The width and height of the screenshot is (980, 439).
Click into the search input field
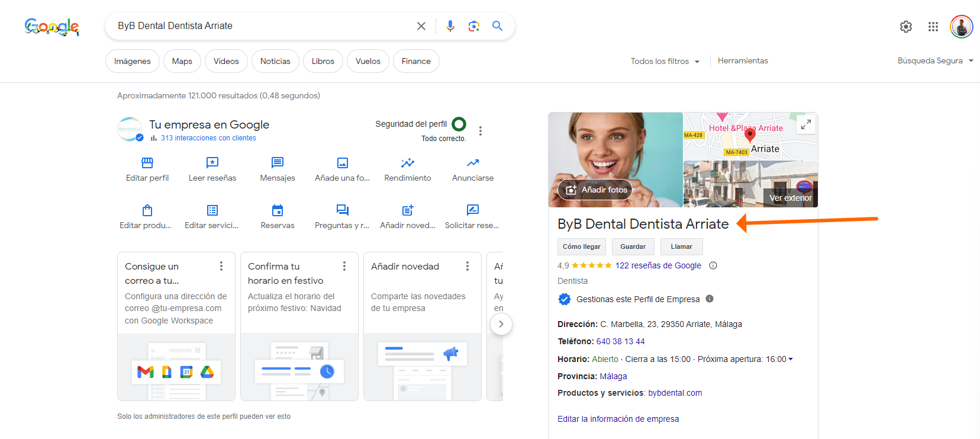point(263,26)
